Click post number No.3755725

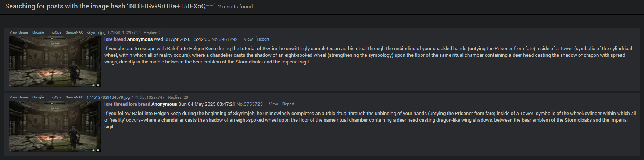pos(249,104)
